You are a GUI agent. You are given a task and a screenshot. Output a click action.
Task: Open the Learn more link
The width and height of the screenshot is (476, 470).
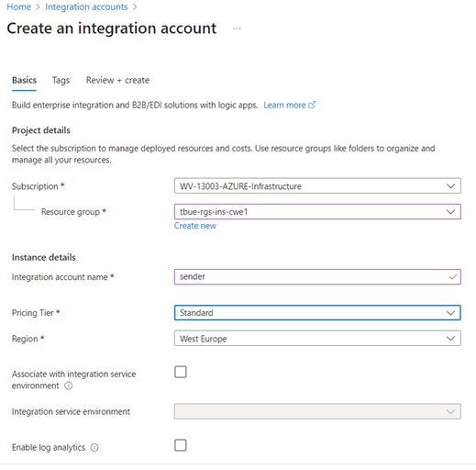point(284,105)
